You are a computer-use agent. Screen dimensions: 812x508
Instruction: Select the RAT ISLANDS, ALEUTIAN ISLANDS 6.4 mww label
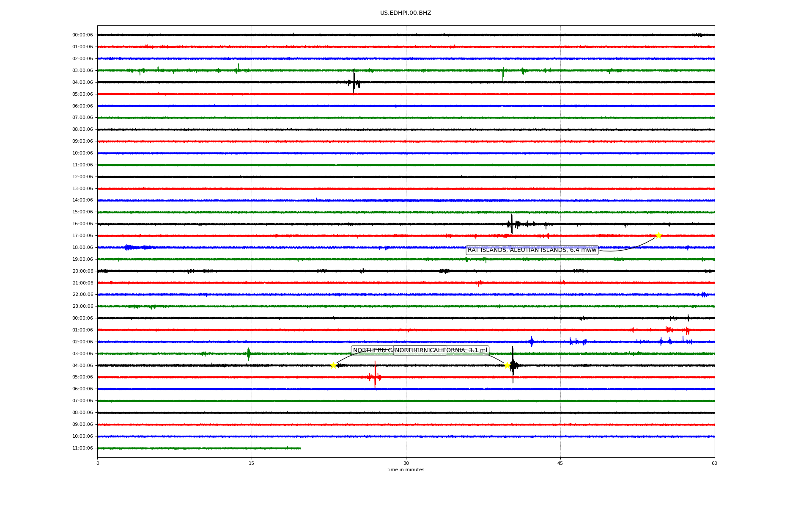click(x=532, y=250)
